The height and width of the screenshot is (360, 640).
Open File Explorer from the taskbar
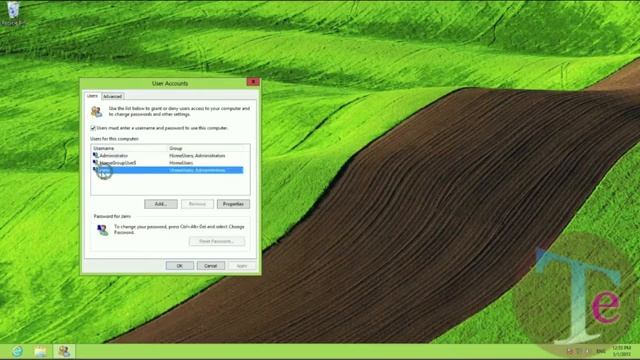pyautogui.click(x=40, y=351)
